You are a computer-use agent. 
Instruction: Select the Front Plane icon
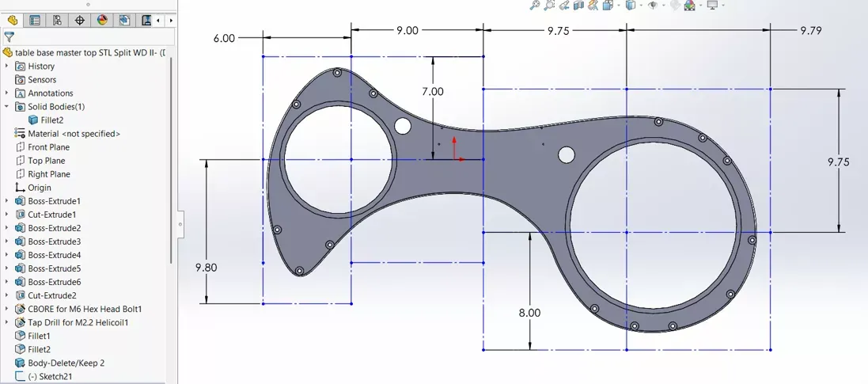[21, 147]
